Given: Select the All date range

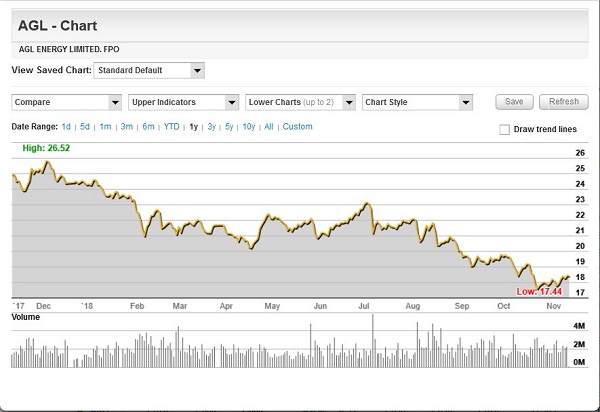Looking at the screenshot, I should pos(269,127).
